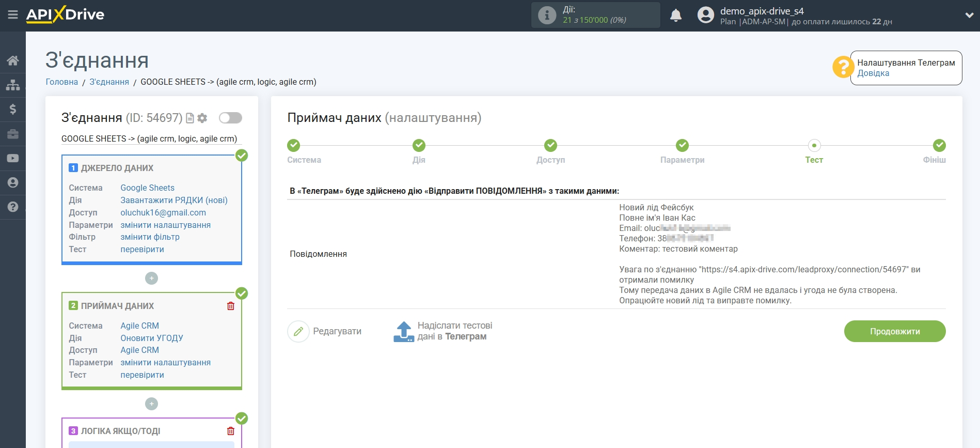The height and width of the screenshot is (448, 980).
Task: Select the ПРИЙМАЧ ДАНИХ block header
Action: click(117, 306)
